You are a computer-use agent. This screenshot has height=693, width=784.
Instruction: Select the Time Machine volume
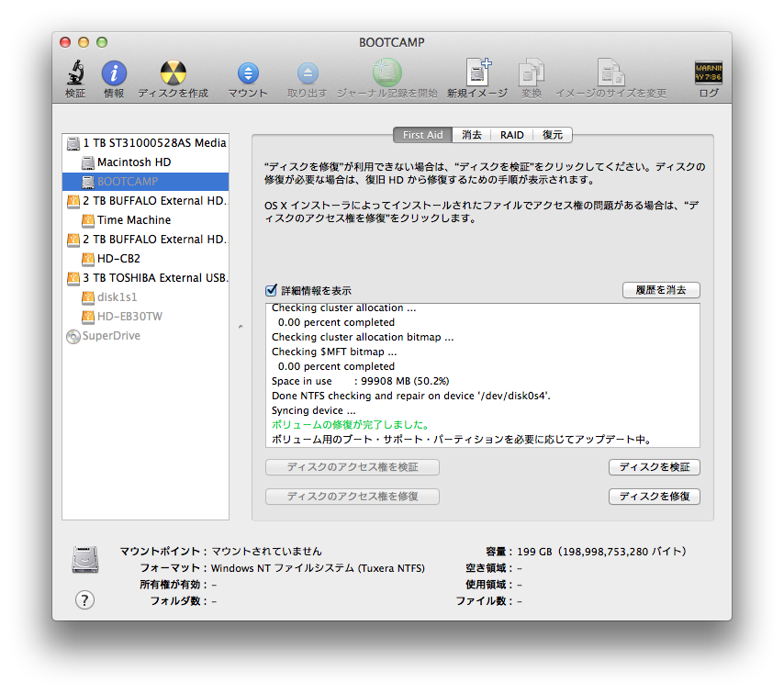tap(145, 220)
